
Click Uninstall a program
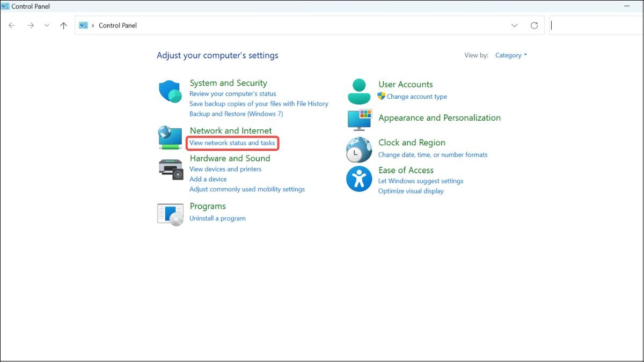(217, 218)
